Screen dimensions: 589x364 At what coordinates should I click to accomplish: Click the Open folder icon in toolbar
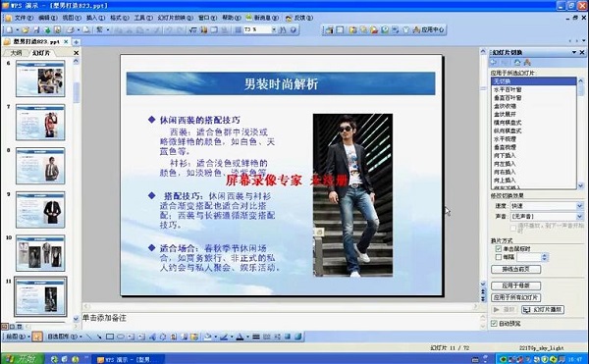pyautogui.click(x=26, y=29)
